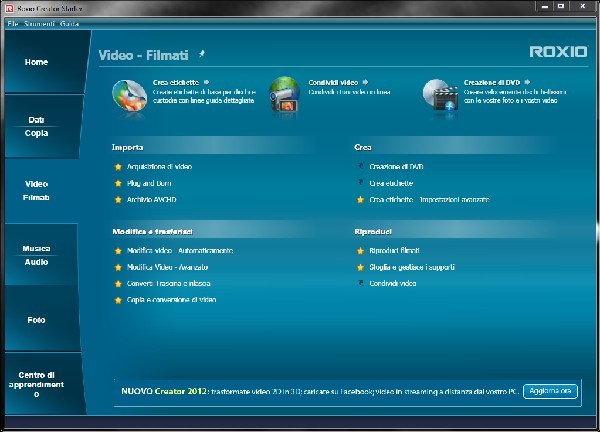The image size is (600, 432).
Task: Click the Roxio app icon in title bar
Action: [x=10, y=8]
